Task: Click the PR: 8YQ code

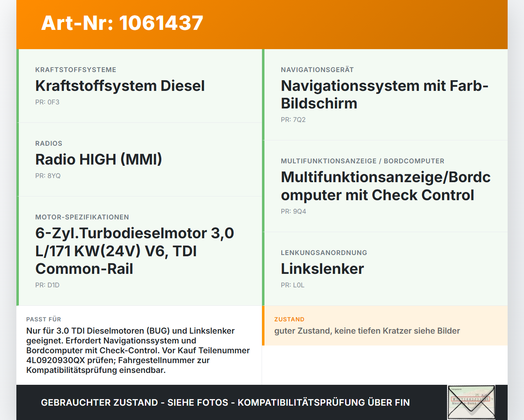Action: (48, 176)
